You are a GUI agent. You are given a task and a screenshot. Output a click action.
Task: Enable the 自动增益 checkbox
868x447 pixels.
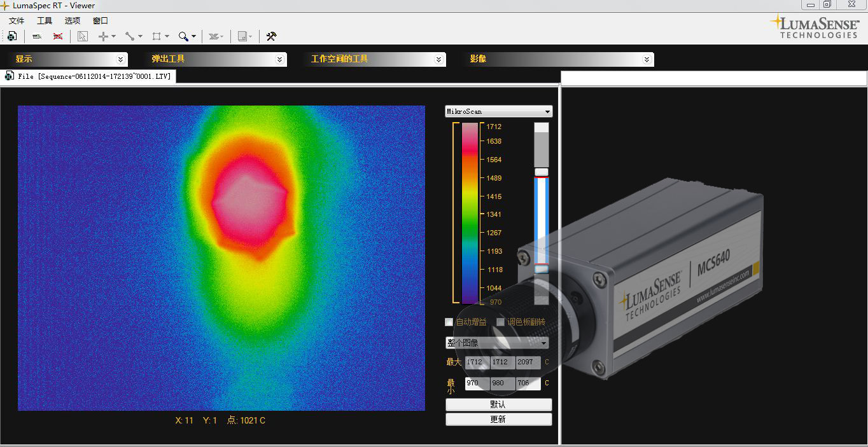coord(449,322)
